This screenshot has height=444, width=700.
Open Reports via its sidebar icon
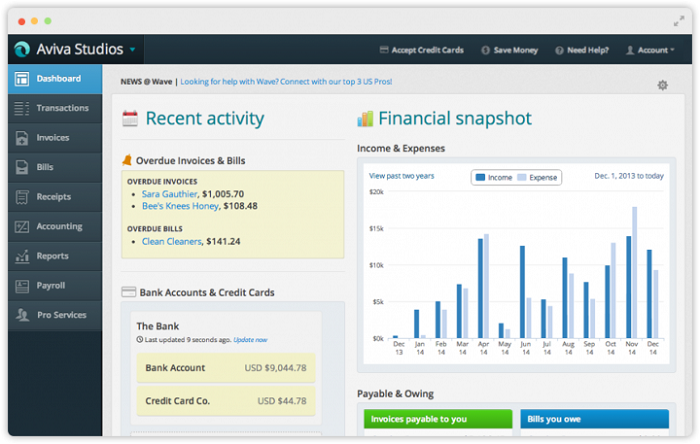coord(22,256)
